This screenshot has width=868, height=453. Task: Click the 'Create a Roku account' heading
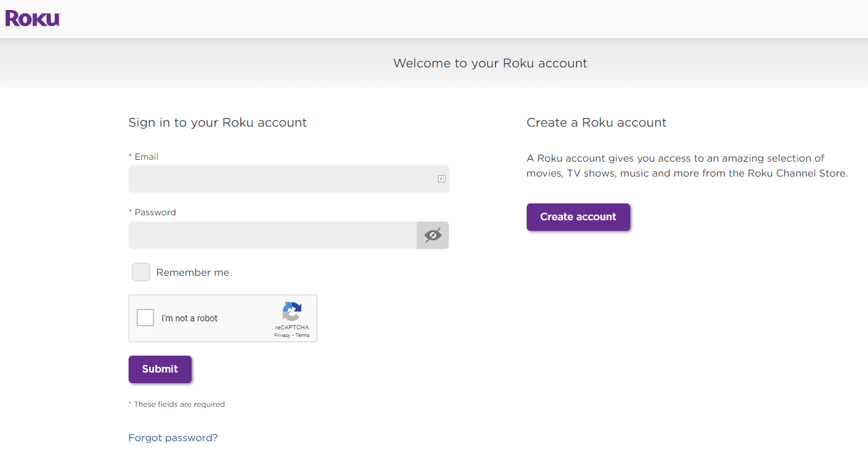pyautogui.click(x=597, y=123)
